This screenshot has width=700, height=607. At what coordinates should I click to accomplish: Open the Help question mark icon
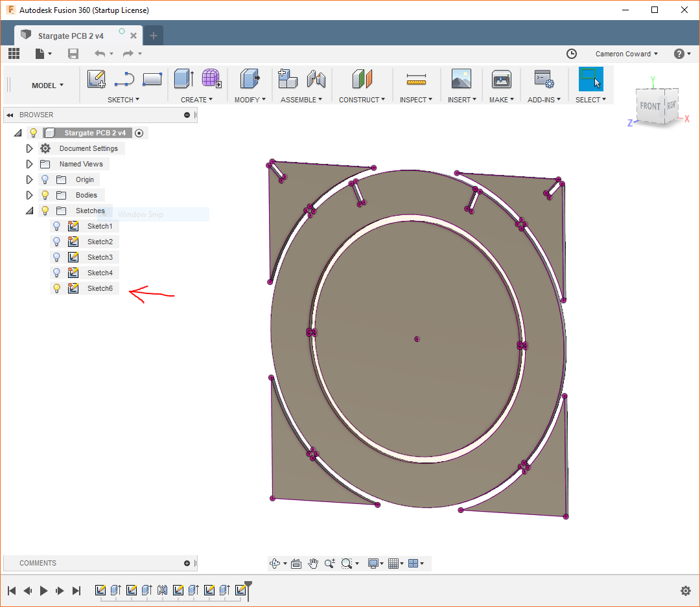[679, 54]
